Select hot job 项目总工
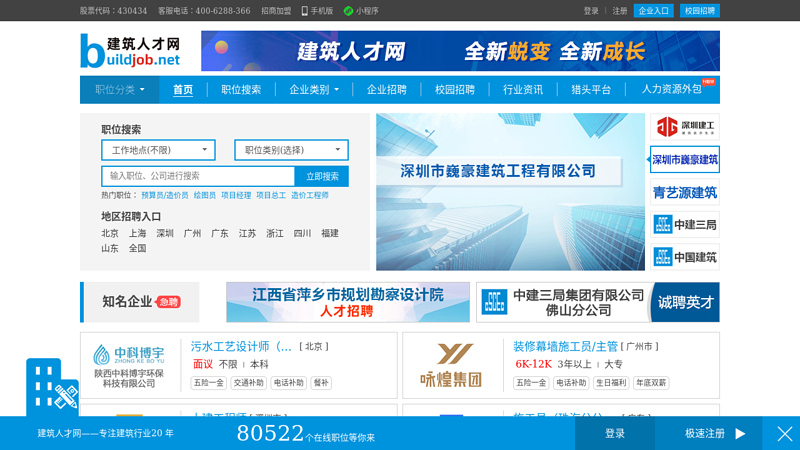800x450 pixels. coord(271,195)
